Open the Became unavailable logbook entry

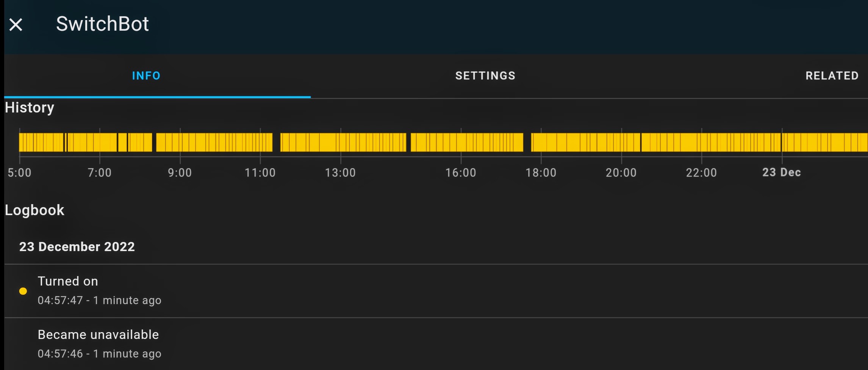click(x=98, y=334)
